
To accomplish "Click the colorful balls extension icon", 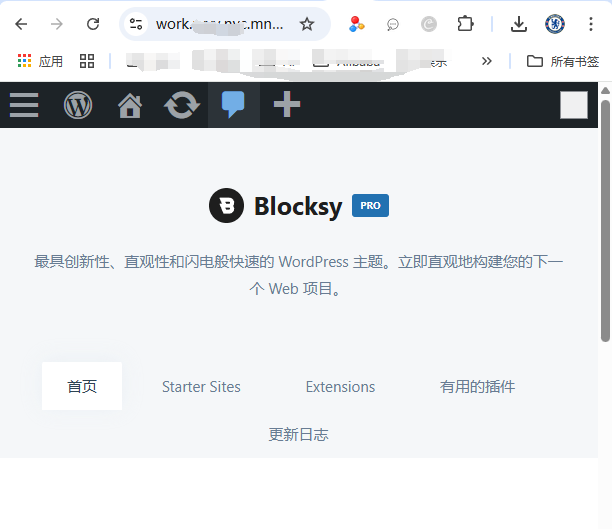I will (356, 24).
